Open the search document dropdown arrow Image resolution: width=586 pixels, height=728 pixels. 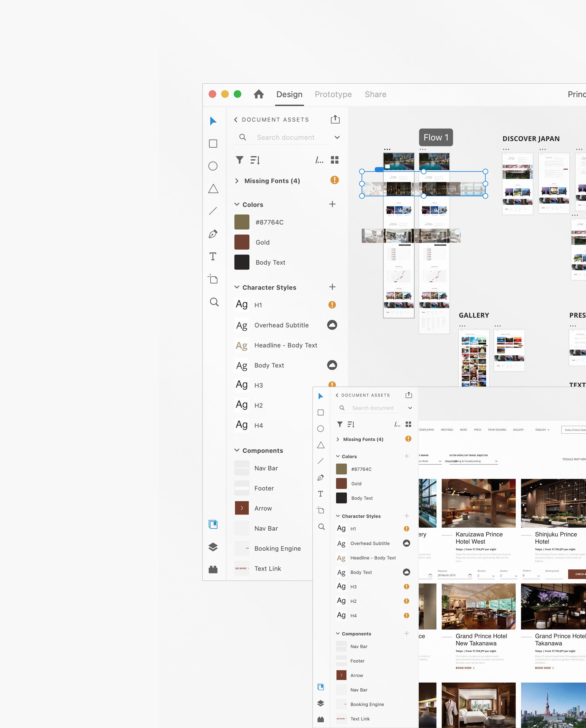[337, 138]
